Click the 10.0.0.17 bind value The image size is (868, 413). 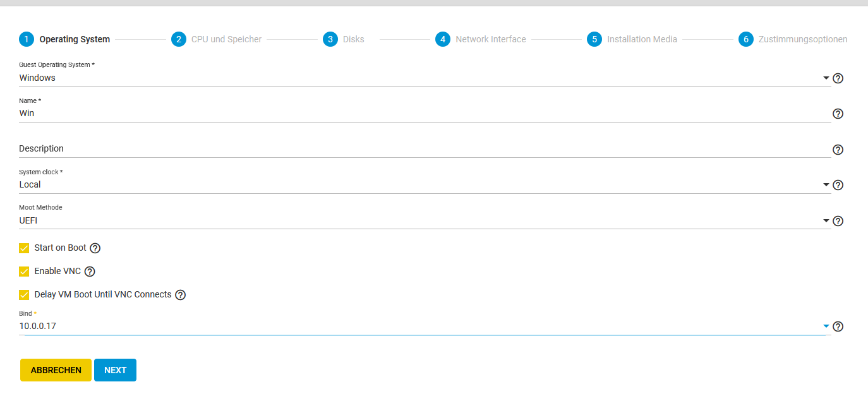37,326
